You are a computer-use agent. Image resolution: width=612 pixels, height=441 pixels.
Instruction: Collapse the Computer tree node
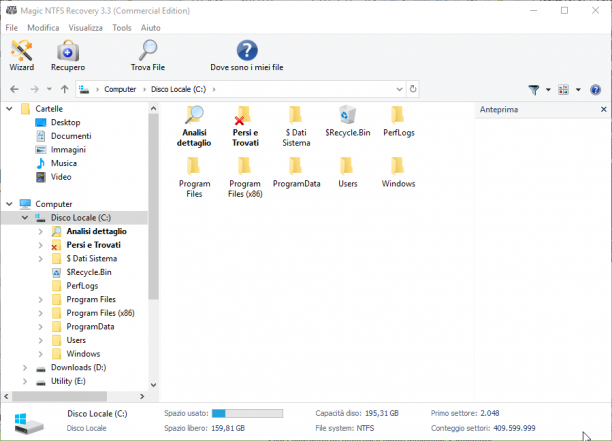coord(9,204)
